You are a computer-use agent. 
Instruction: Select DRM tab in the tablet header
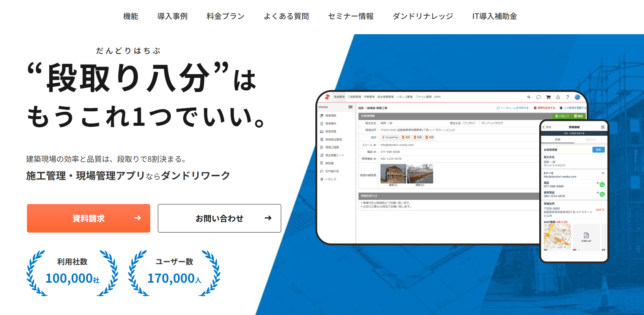click(x=437, y=97)
